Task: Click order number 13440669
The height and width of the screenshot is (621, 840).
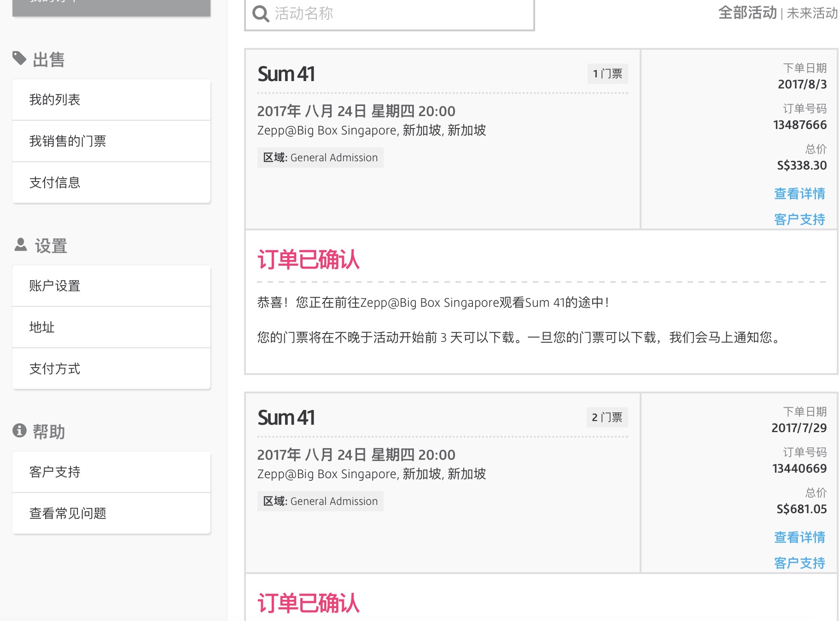Action: 799,469
